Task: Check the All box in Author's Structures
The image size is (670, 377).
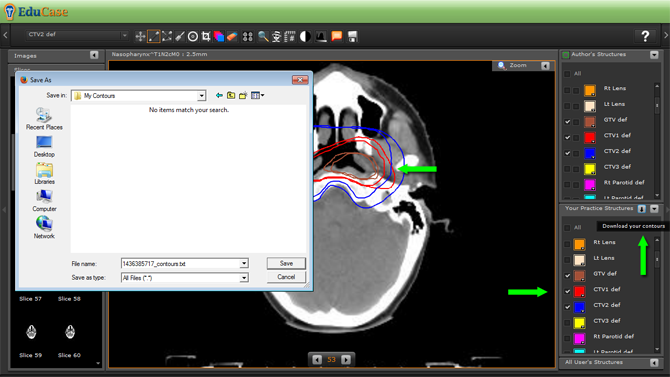Action: (567, 74)
